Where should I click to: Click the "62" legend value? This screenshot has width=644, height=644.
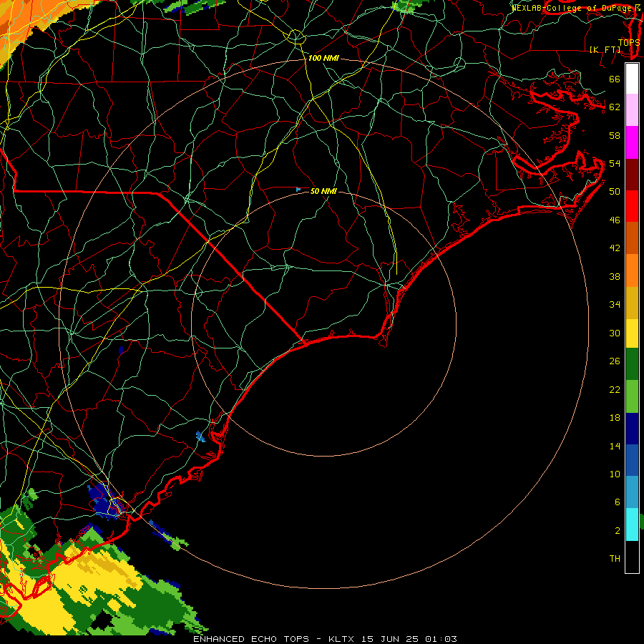[615, 107]
